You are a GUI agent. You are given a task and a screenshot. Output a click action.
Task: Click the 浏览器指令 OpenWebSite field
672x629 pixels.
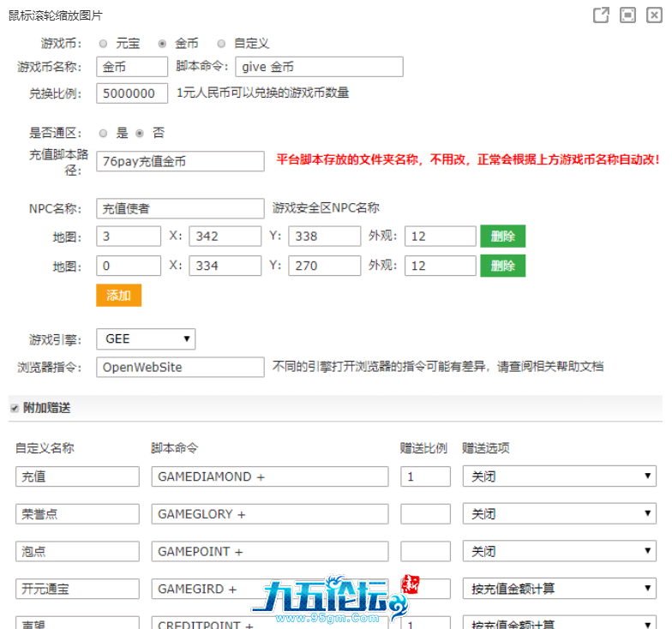(180, 367)
